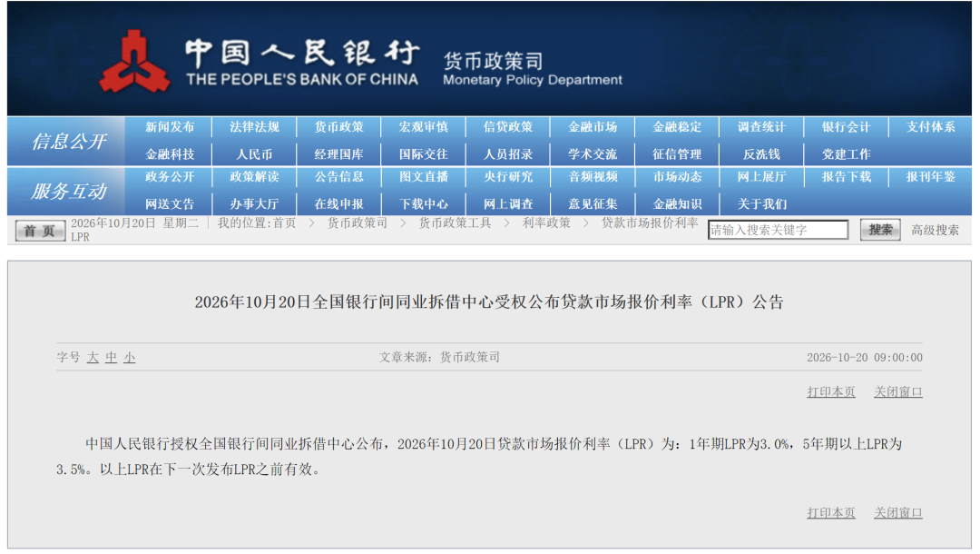The width and height of the screenshot is (980, 554).
Task: Click the 搜索 search button
Action: coord(880,230)
